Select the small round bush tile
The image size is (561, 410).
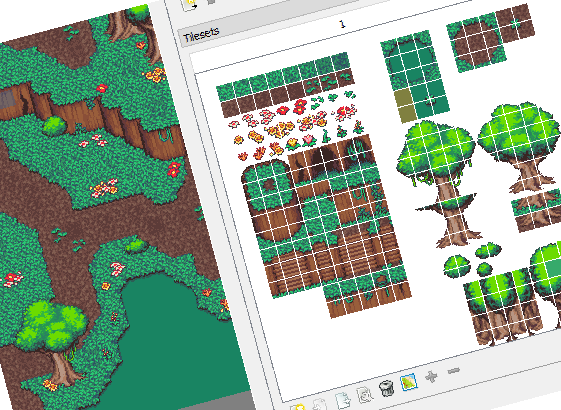[457, 266]
